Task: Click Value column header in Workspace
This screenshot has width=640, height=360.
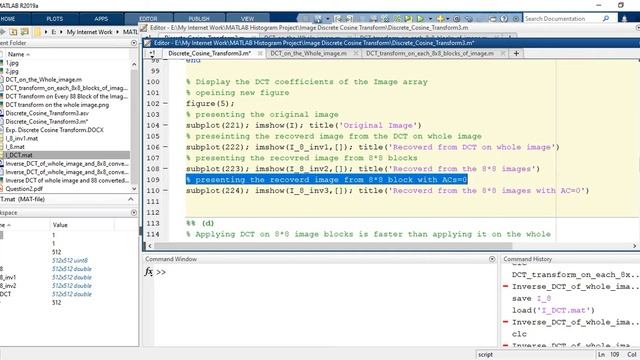Action: click(60, 225)
